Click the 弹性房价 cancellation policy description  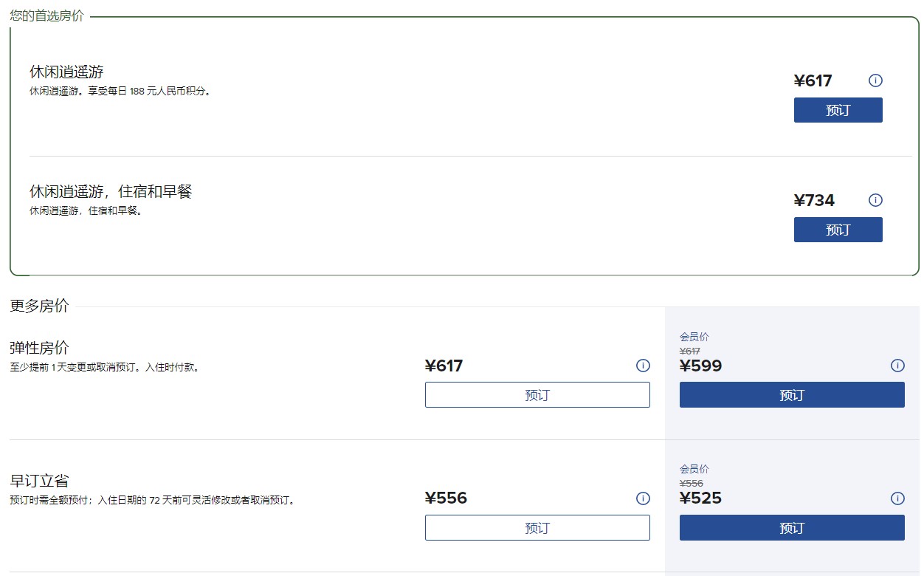pyautogui.click(x=104, y=367)
